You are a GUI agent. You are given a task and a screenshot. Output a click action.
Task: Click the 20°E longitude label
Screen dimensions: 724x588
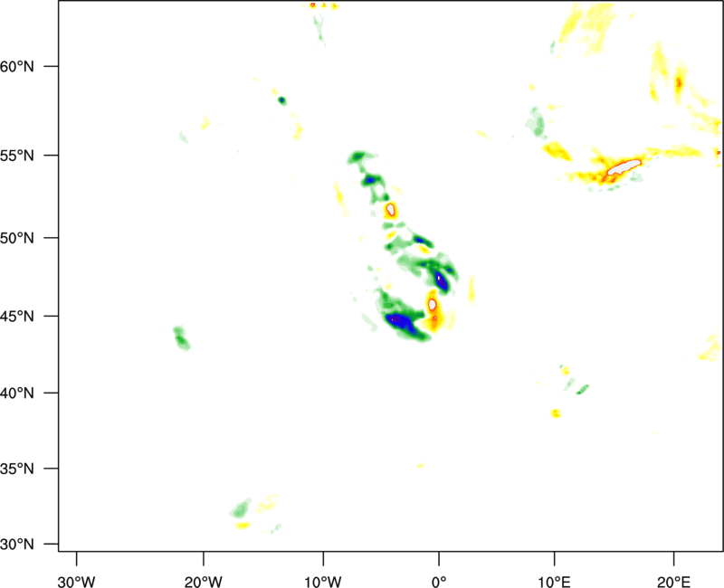(x=673, y=582)
